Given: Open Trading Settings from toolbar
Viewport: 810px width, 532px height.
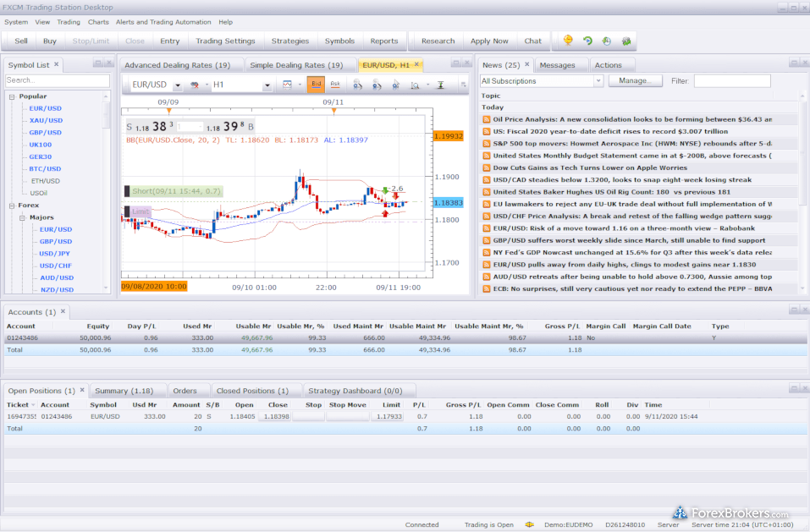Looking at the screenshot, I should click(225, 41).
